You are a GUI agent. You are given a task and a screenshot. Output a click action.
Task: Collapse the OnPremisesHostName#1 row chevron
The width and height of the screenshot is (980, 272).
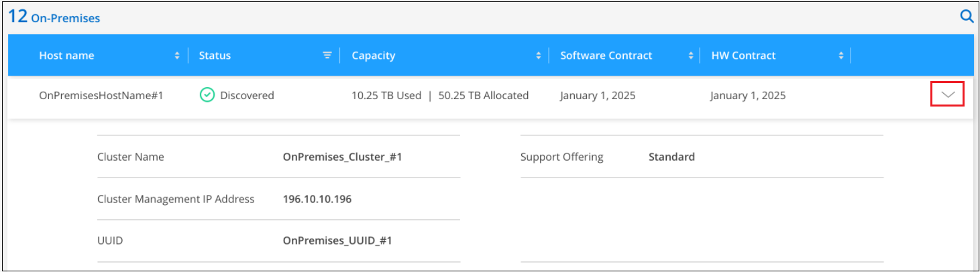[947, 95]
